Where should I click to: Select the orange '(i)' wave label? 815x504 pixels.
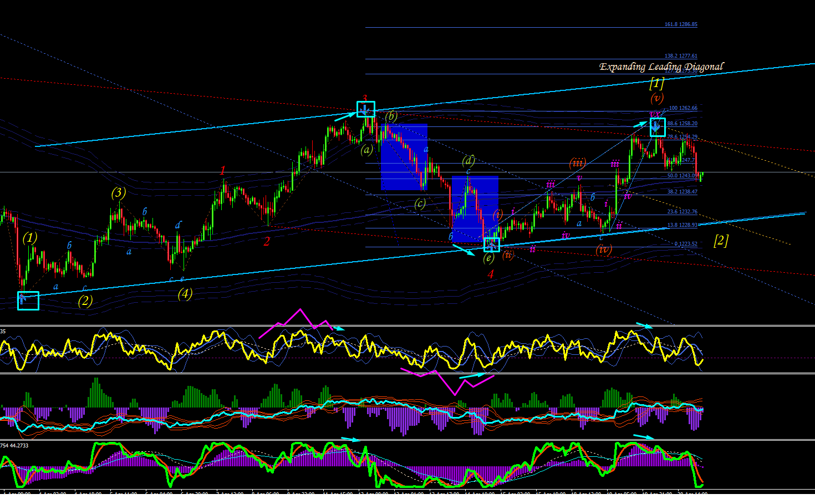coord(498,215)
